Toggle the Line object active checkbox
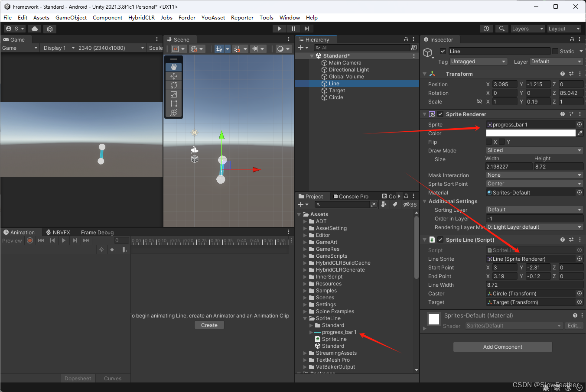The image size is (586, 392). tap(443, 51)
